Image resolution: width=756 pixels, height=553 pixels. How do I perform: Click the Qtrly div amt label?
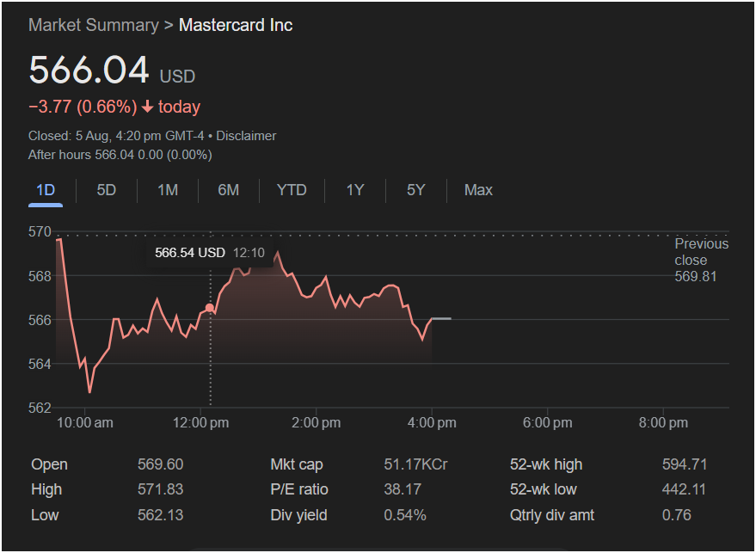[552, 515]
